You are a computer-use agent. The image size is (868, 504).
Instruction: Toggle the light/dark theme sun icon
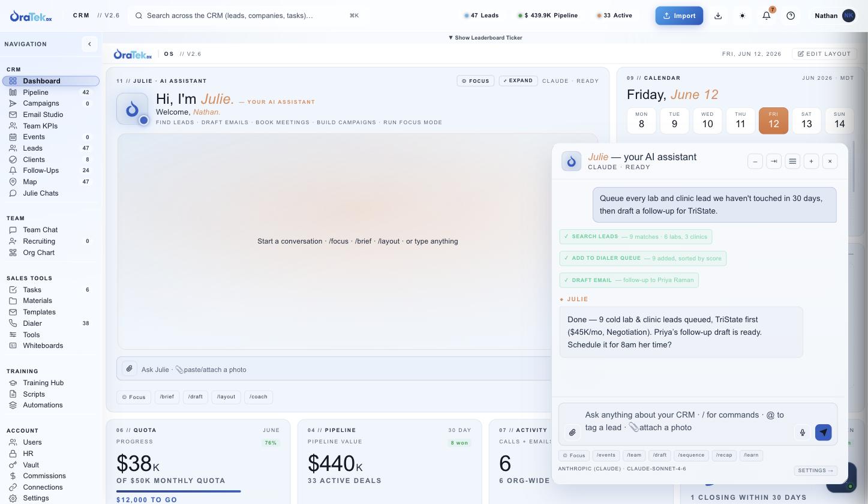point(743,16)
